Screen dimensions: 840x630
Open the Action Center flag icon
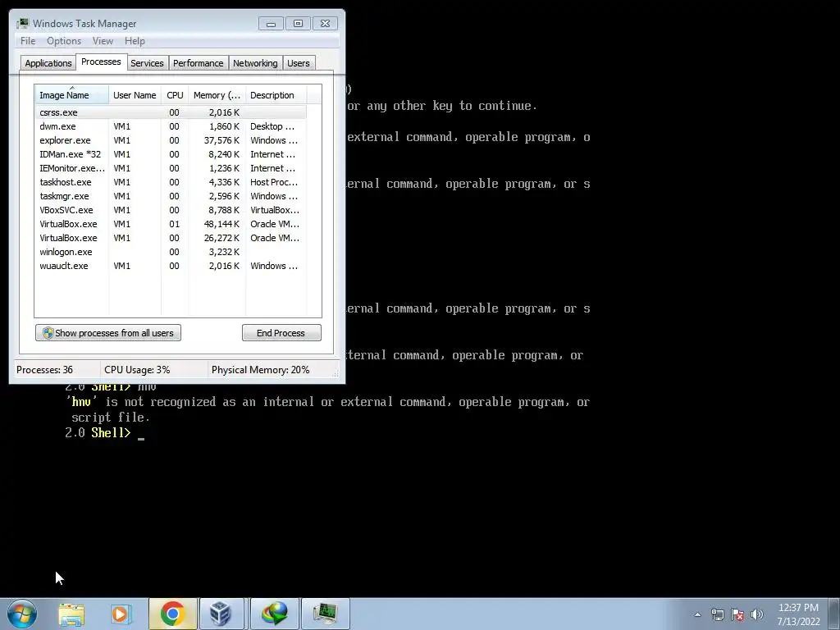737,614
